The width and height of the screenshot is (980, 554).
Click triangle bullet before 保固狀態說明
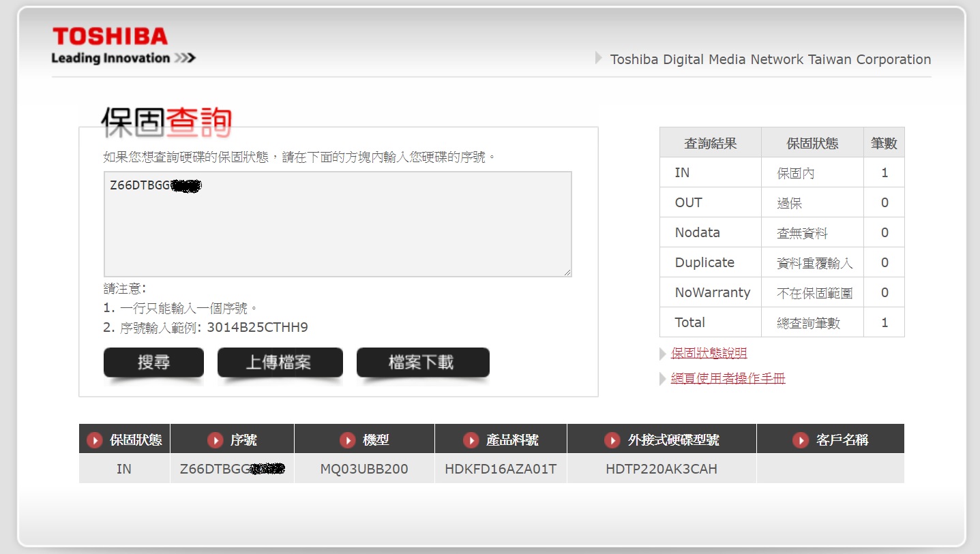tap(663, 354)
